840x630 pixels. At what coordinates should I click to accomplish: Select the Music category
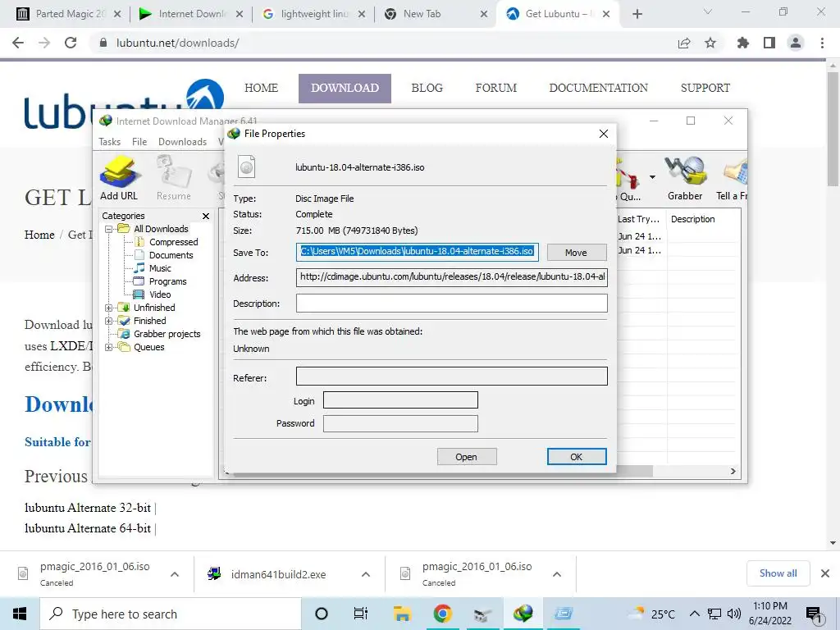[160, 268]
